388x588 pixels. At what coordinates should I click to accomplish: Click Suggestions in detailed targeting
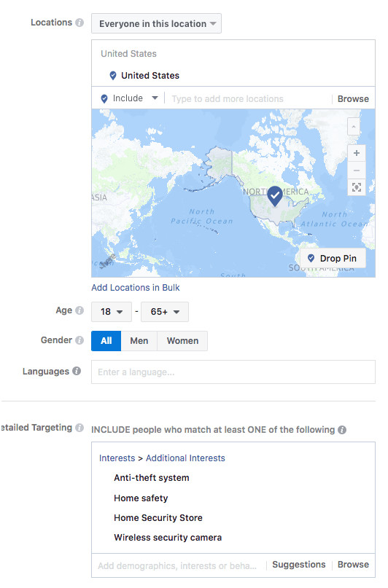coord(299,565)
